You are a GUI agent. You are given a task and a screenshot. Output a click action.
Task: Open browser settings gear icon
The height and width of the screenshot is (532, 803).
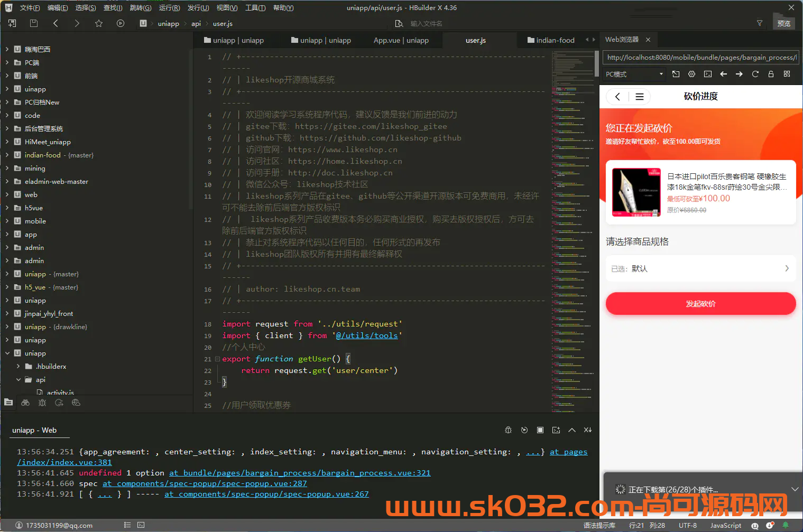[x=691, y=74]
